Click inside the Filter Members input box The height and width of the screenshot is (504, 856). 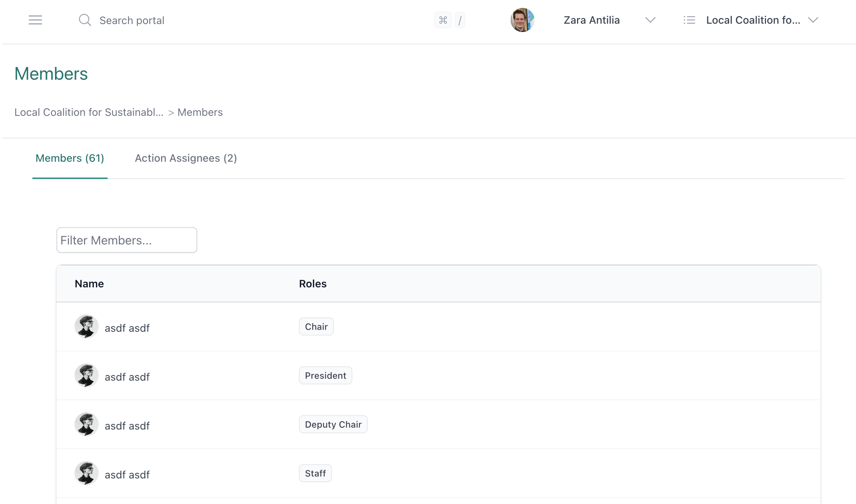pos(126,240)
